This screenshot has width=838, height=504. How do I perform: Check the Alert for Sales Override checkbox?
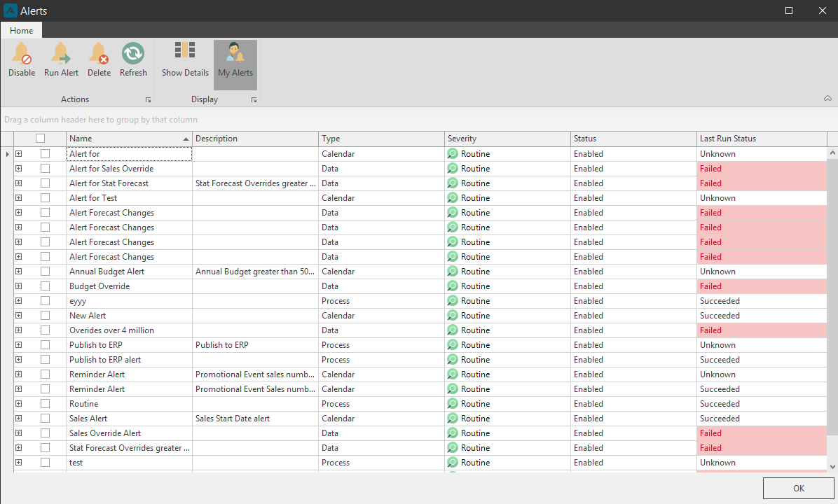(x=45, y=169)
